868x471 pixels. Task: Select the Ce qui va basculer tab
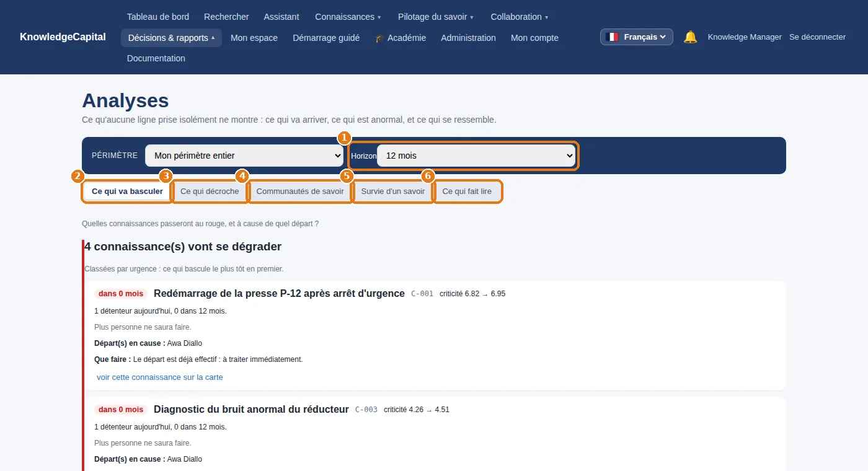(127, 191)
